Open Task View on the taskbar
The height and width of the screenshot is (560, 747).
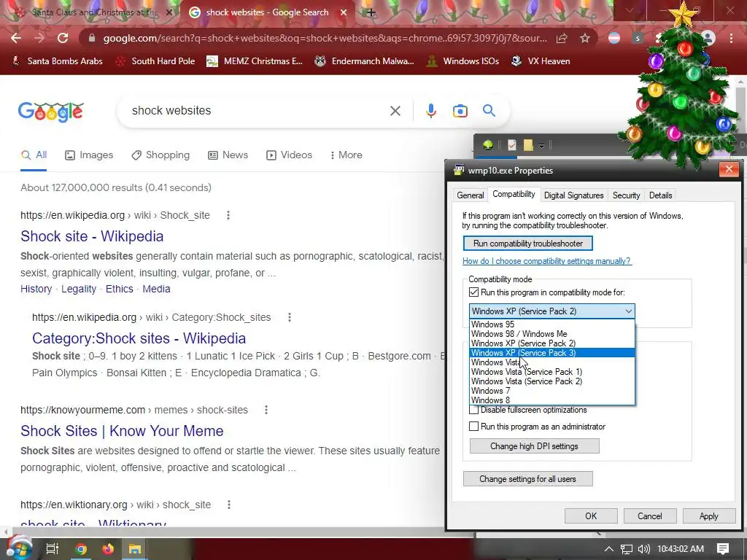pyautogui.click(x=52, y=549)
